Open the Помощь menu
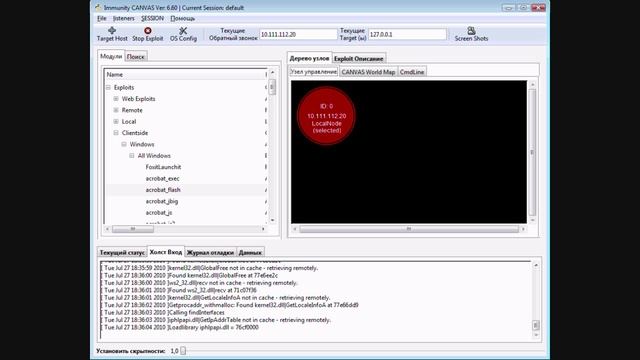The height and width of the screenshot is (360, 640). click(x=182, y=18)
